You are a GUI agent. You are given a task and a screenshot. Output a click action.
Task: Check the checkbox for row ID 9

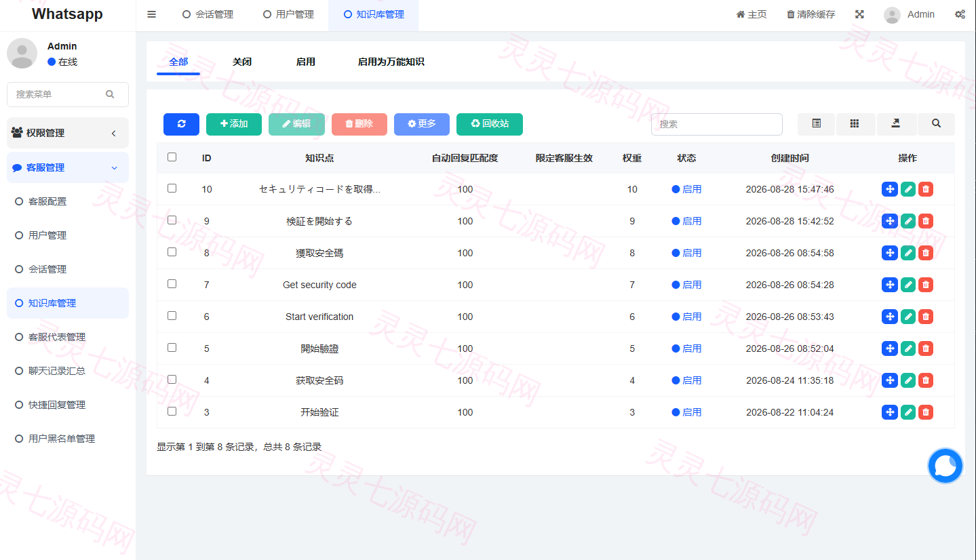pos(172,220)
